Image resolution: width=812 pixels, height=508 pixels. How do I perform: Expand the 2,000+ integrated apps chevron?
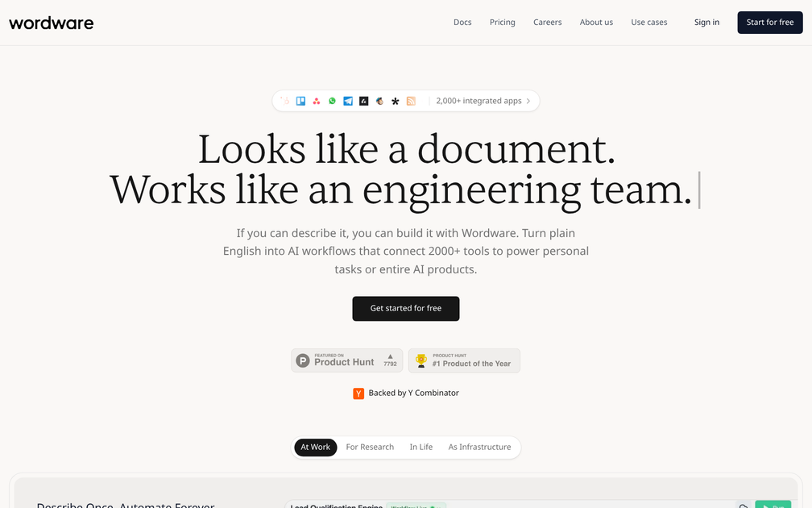click(x=528, y=100)
